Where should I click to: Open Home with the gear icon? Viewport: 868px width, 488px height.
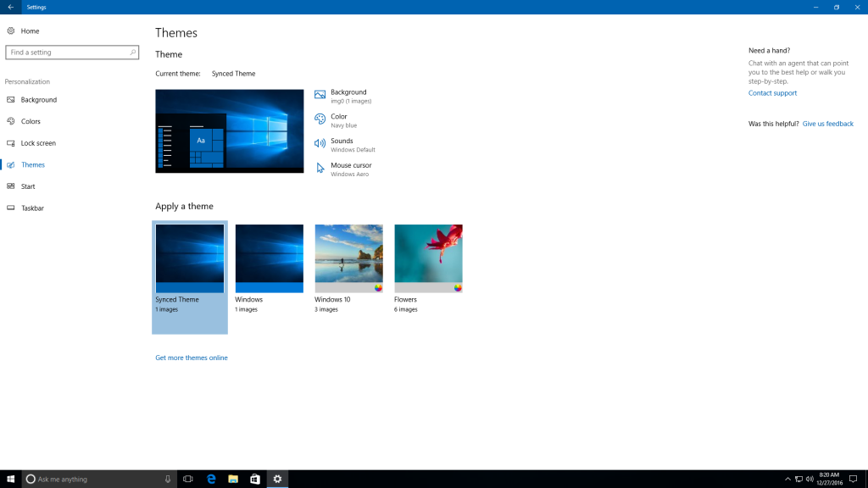(11, 30)
